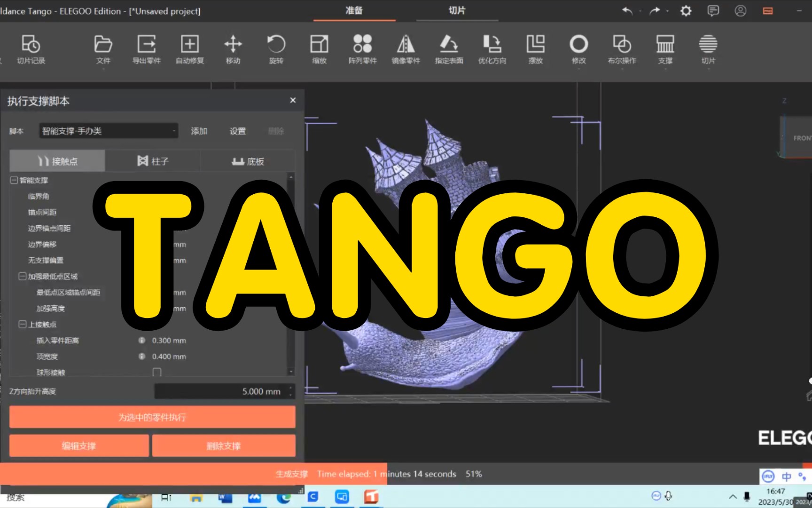Show hidden system tray icons chevron

[x=733, y=497]
